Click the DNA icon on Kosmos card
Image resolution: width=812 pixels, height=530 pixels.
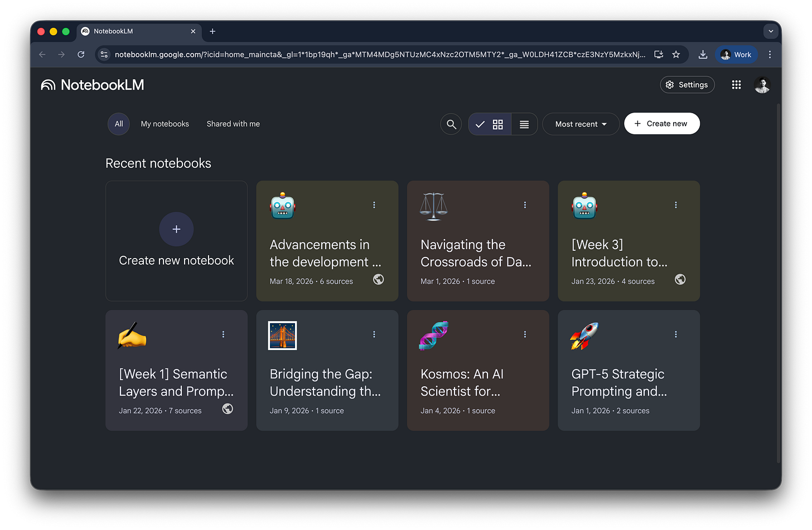pos(433,335)
